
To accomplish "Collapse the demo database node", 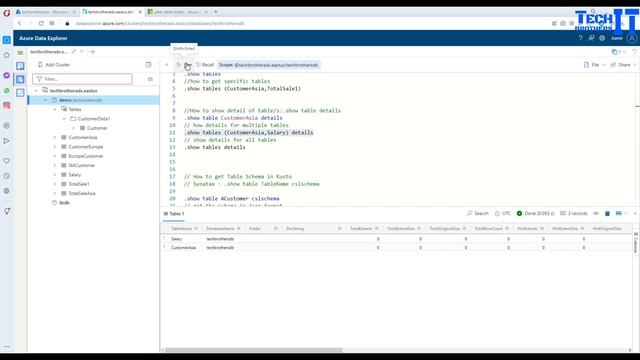I will tap(45, 100).
